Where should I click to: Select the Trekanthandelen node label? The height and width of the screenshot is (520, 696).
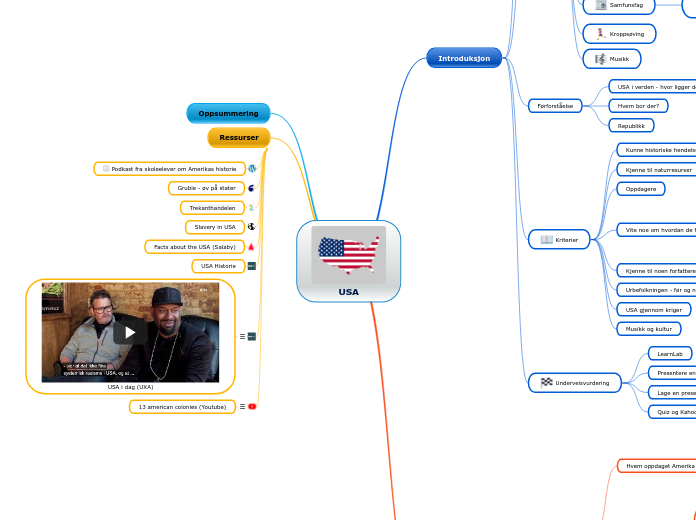point(212,208)
